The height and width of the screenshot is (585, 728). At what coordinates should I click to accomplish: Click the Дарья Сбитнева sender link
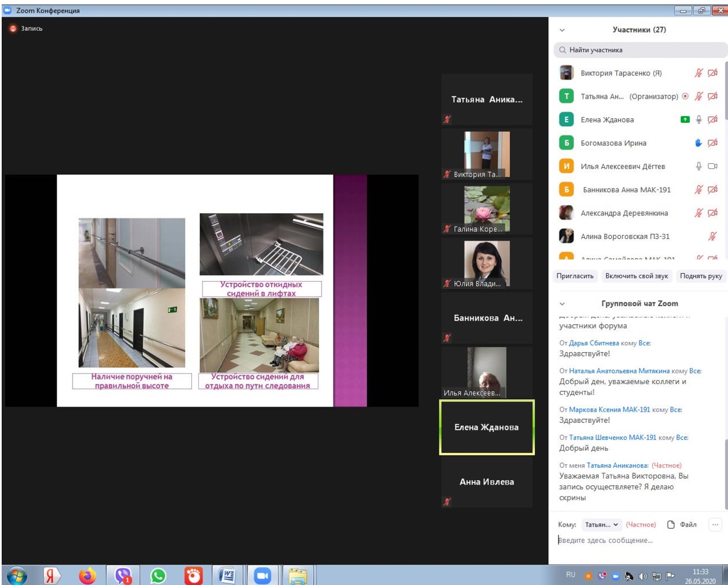click(x=594, y=343)
